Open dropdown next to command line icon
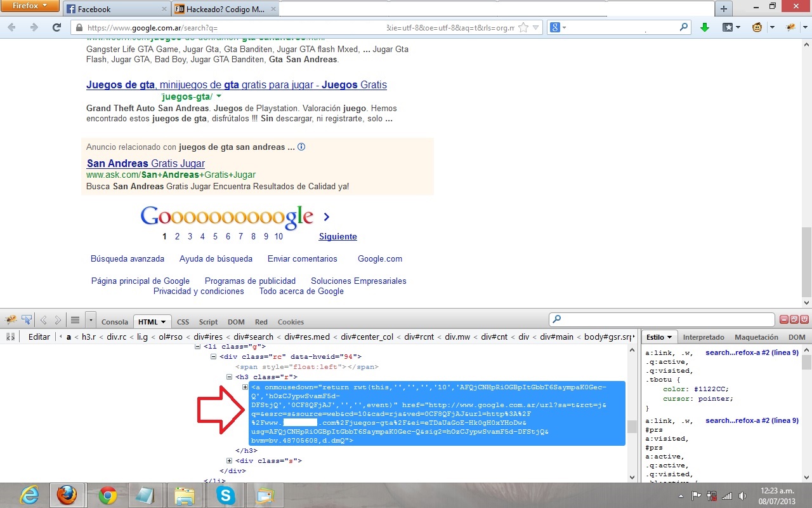 (91, 320)
